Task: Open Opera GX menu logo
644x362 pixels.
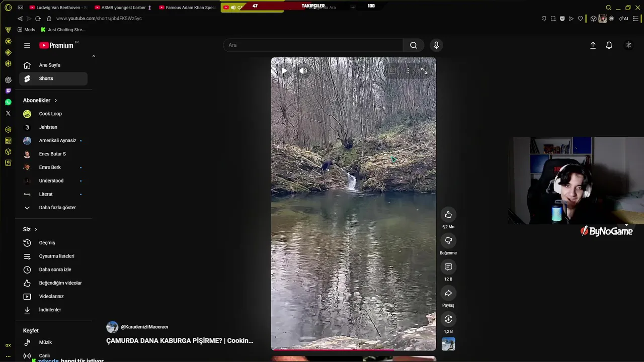Action: tap(8, 8)
